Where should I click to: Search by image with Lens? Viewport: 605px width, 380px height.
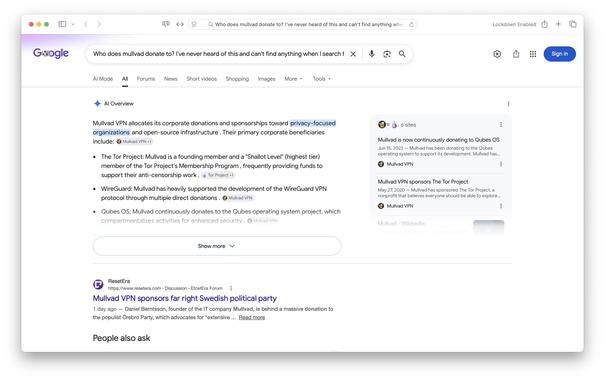pyautogui.click(x=387, y=54)
